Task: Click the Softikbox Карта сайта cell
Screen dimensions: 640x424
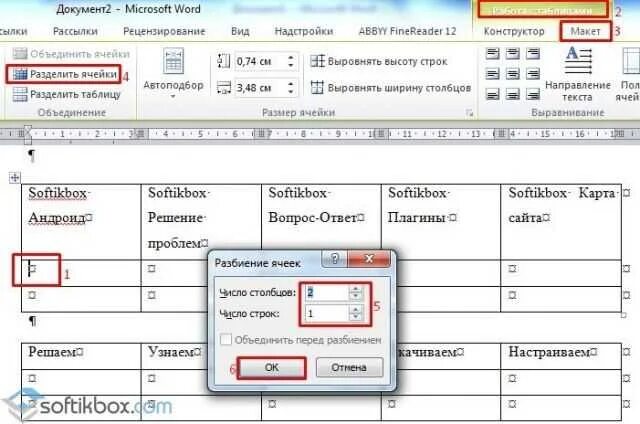Action: [561, 222]
